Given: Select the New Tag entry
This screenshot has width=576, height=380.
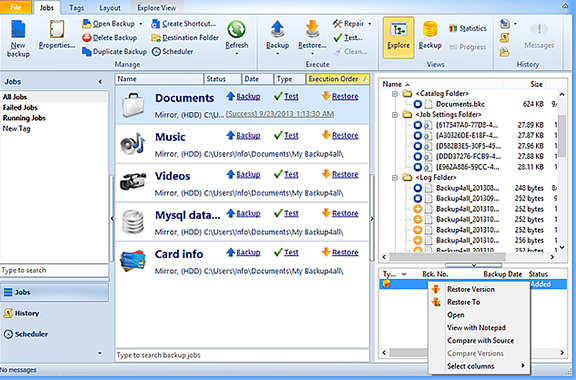Looking at the screenshot, I should [17, 129].
